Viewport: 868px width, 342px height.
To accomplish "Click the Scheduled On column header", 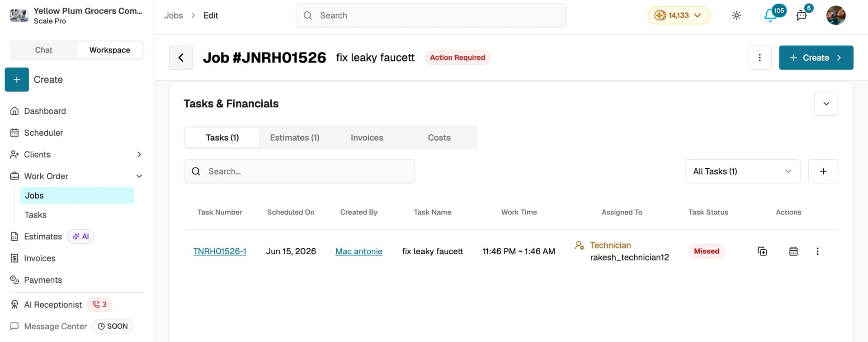I will (x=291, y=212).
